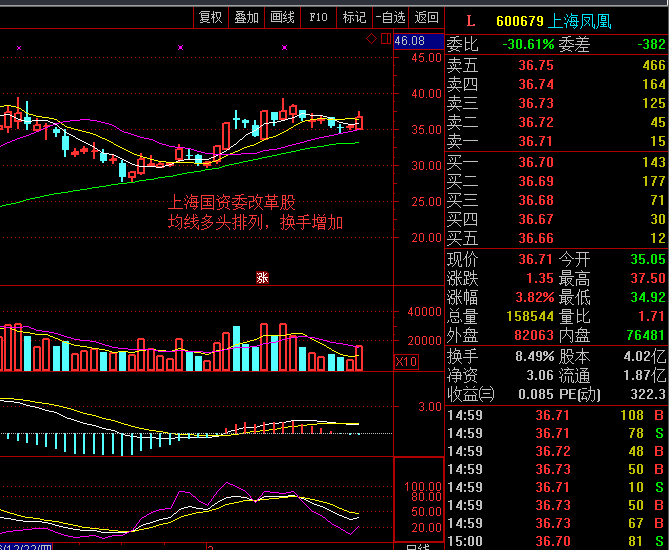
Task: Click the annotation 均线多头排列，换手增加
Action: pos(255,222)
